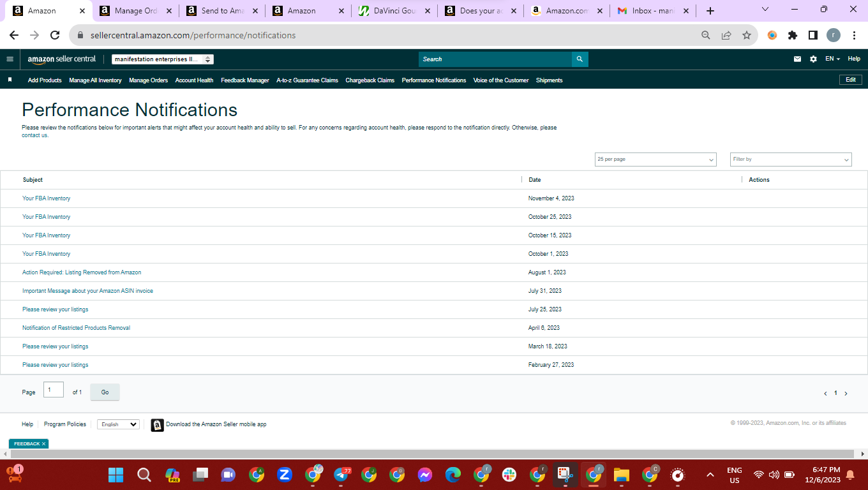The height and width of the screenshot is (490, 868).
Task: Open the November 4, 2023 FBA Inventory notification
Action: (x=47, y=198)
